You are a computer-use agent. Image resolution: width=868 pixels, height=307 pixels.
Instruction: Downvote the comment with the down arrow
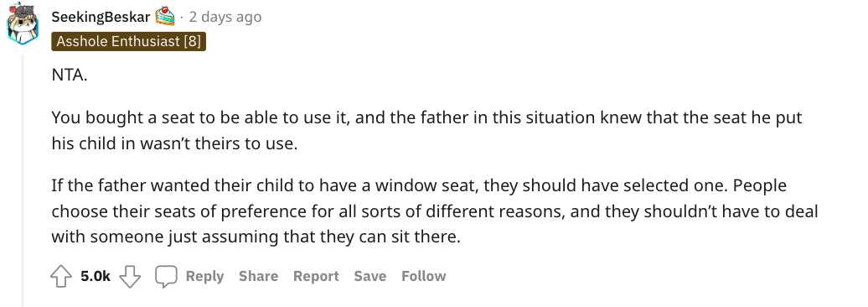coord(130,276)
